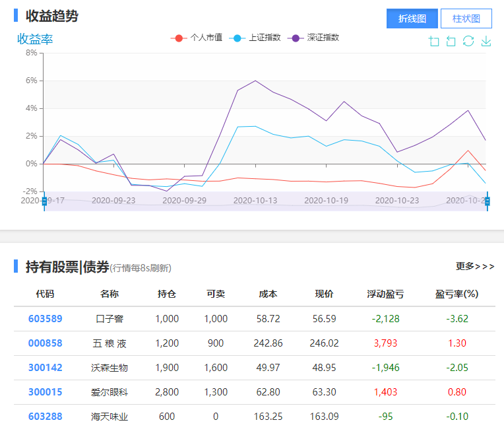This screenshot has height=443, width=504.
Task: Click the 盈亏率(%) column header
Action: (457, 294)
